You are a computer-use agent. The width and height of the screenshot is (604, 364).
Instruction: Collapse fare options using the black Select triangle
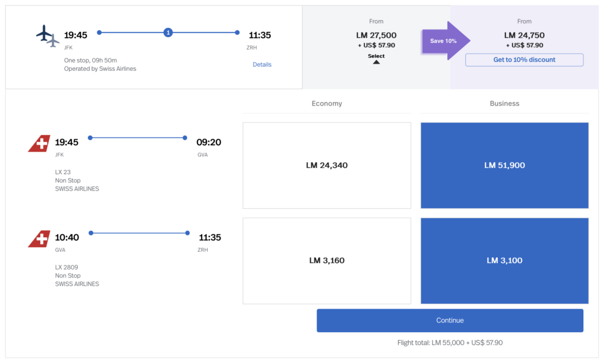(x=376, y=61)
